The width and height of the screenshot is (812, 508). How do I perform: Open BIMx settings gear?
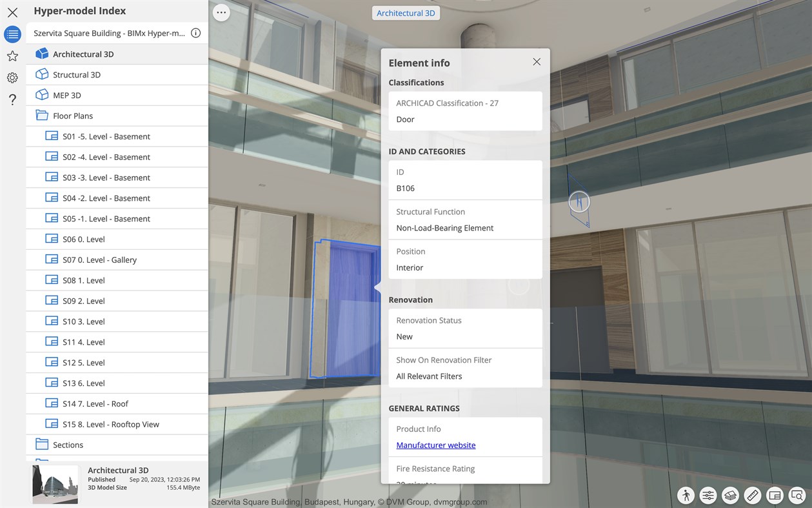click(12, 77)
